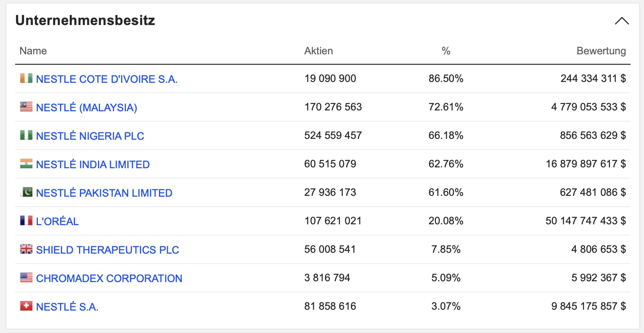644x333 pixels.
Task: Open NESTLE COTE D'IVOIRE S.A. link
Action: point(107,79)
